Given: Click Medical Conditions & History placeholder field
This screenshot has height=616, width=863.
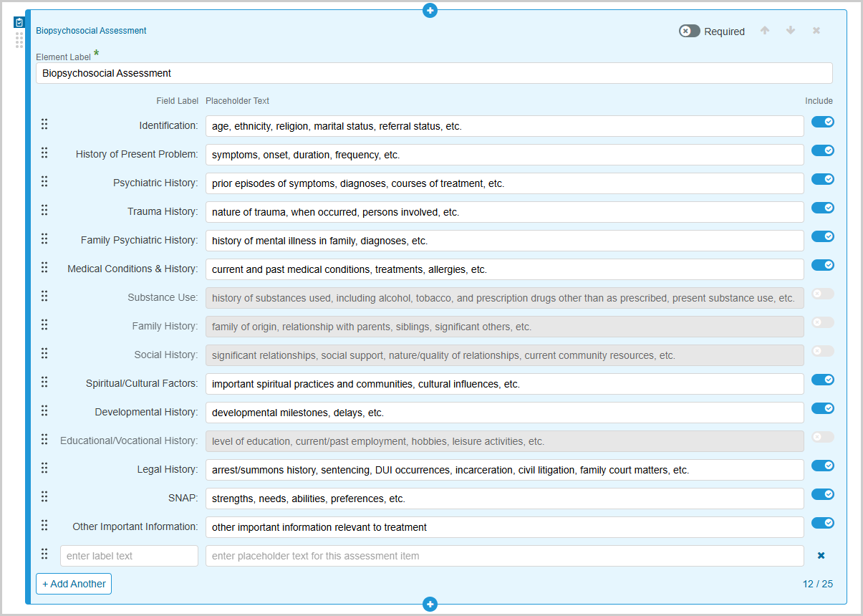Looking at the screenshot, I should pos(505,269).
